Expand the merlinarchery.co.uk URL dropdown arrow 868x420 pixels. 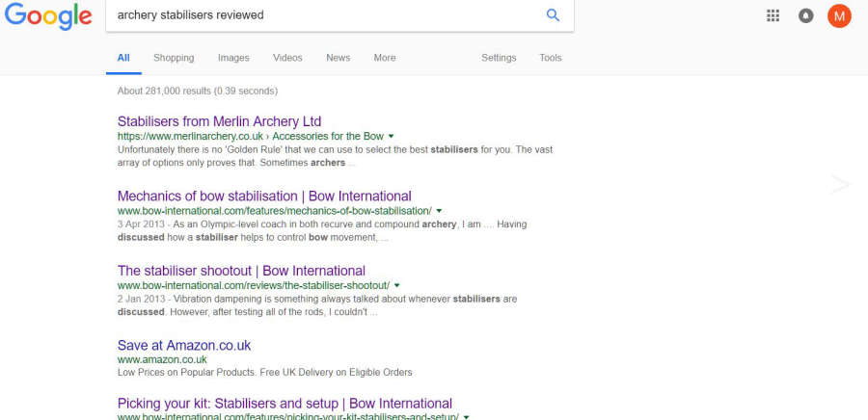coord(391,136)
